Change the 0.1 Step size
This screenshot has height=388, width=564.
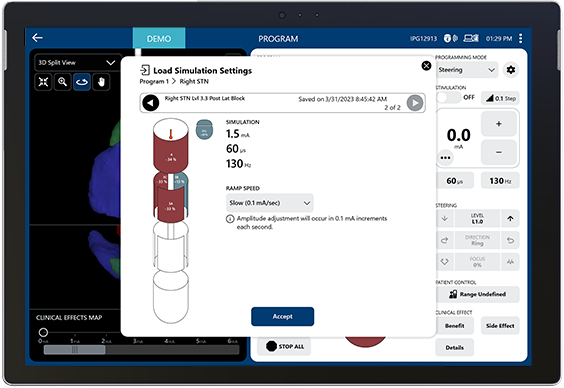point(500,98)
